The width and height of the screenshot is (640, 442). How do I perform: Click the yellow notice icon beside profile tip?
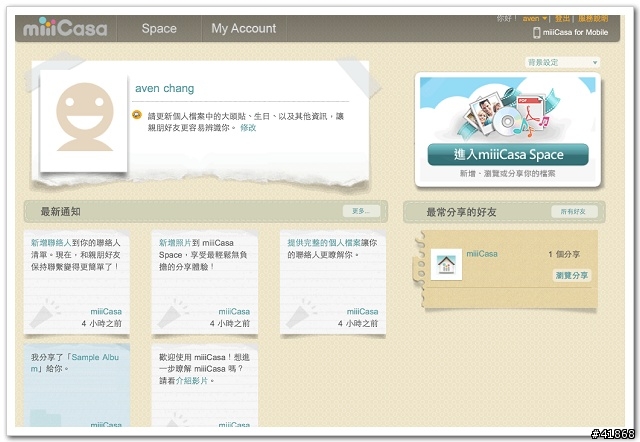(137, 115)
